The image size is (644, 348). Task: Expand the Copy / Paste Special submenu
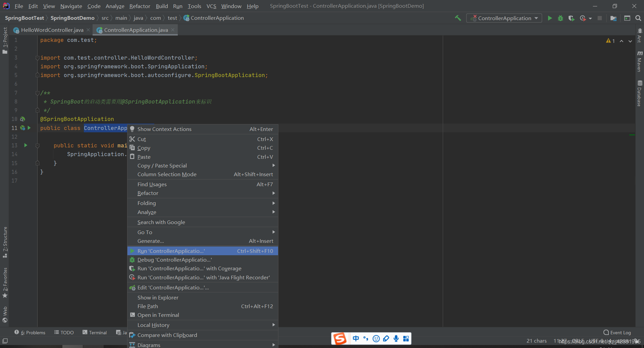tap(203, 165)
